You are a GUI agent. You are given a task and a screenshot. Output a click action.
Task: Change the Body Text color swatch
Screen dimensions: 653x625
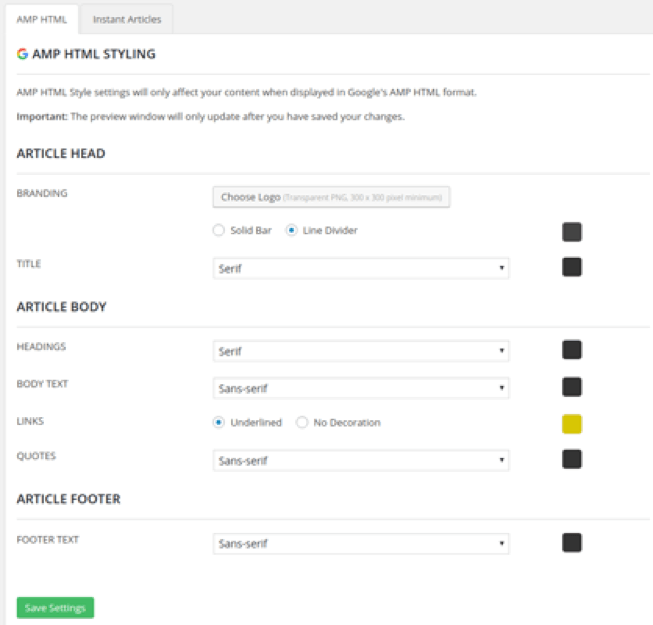(572, 387)
